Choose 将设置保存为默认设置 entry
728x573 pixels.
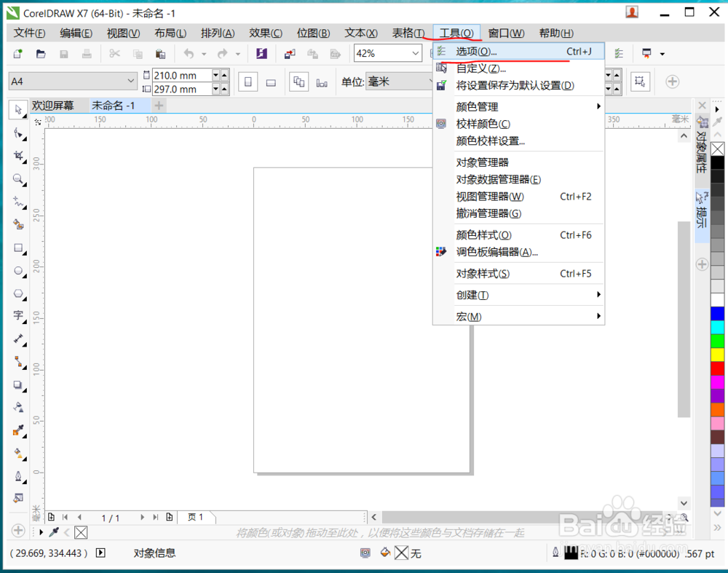518,86
